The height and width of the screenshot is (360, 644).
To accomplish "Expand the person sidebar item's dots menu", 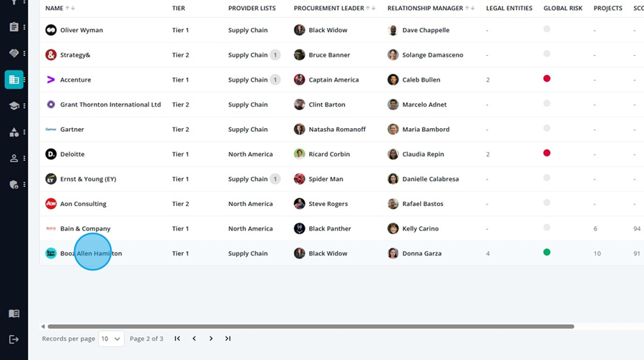I will coord(24,158).
